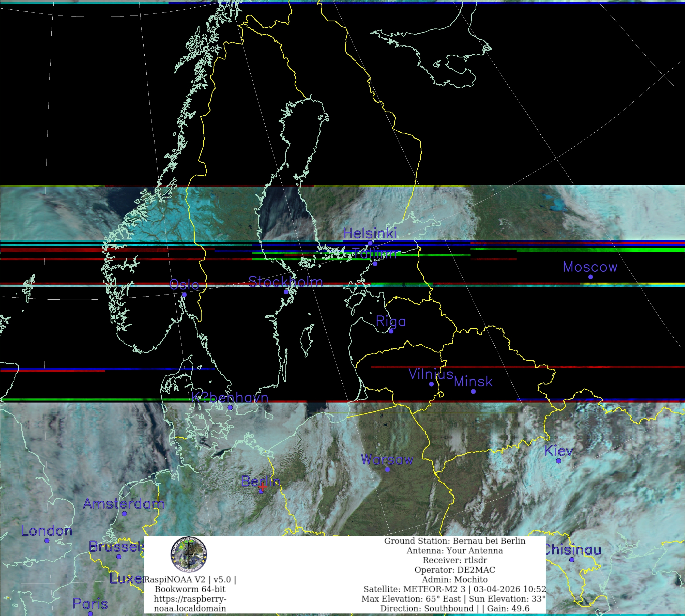Click the Amsterdam city dot marker
The image size is (685, 616).
click(124, 514)
